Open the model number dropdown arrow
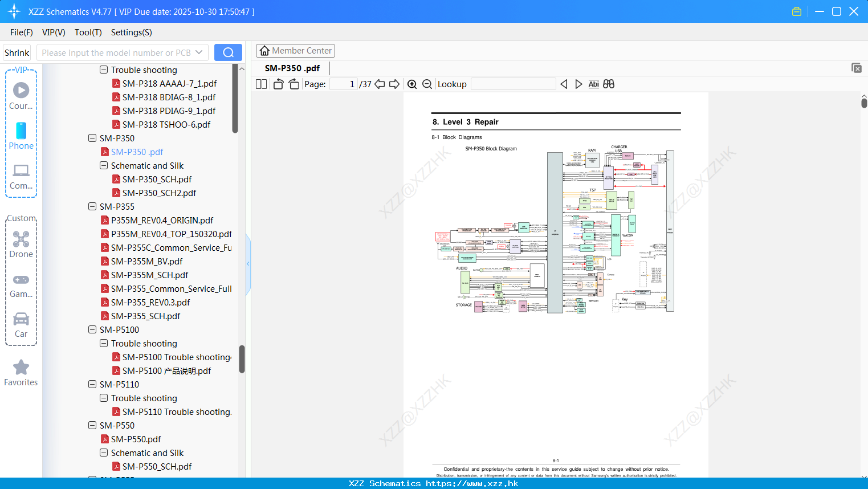The image size is (868, 489). [199, 52]
